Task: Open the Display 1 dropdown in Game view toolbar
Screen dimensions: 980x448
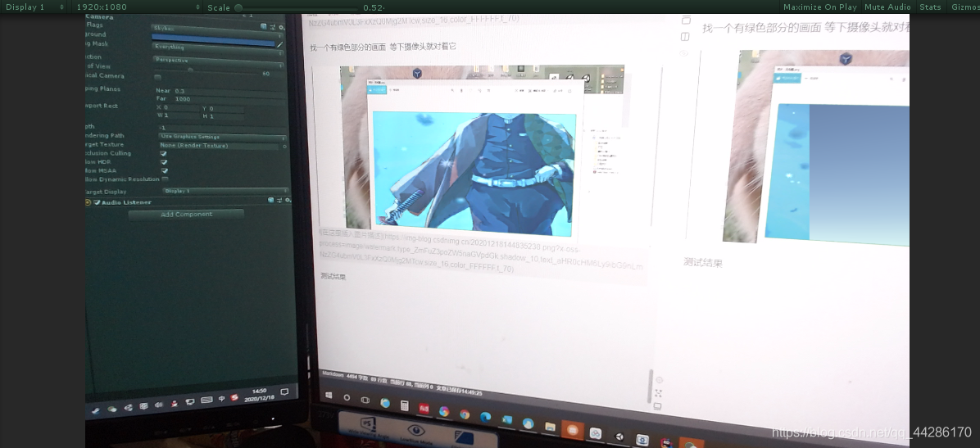Action: pyautogui.click(x=33, y=7)
